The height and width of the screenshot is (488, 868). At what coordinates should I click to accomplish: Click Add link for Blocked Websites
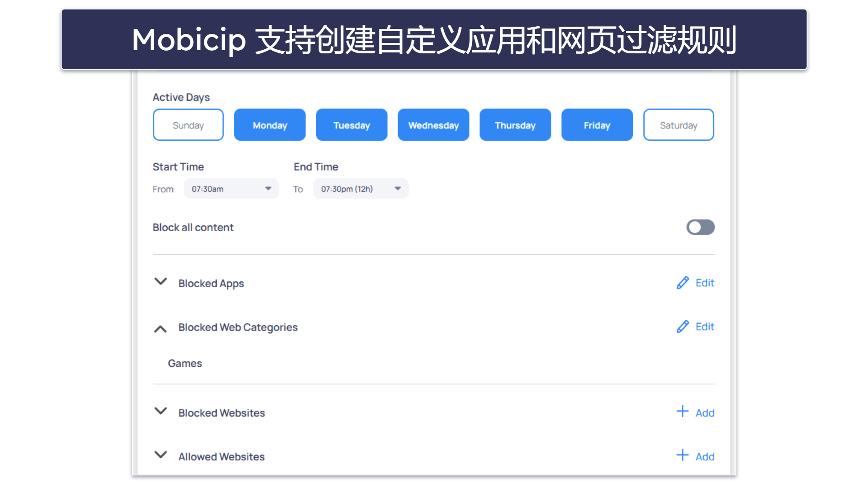[705, 413]
